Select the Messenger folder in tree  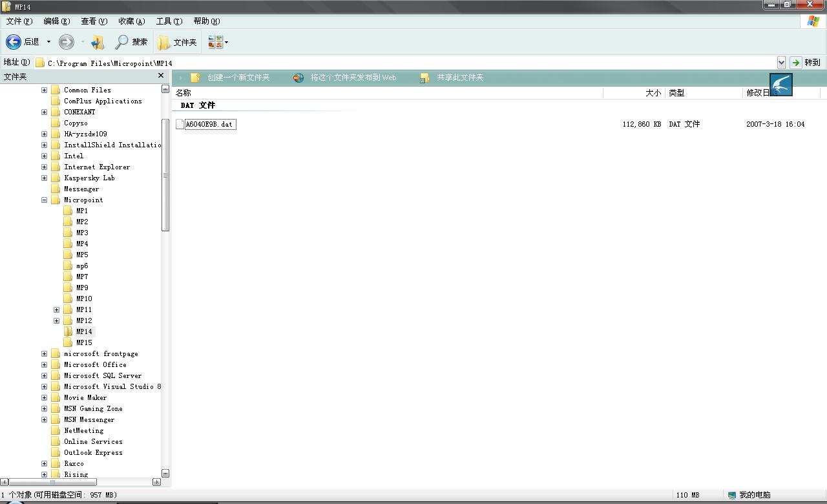point(81,189)
